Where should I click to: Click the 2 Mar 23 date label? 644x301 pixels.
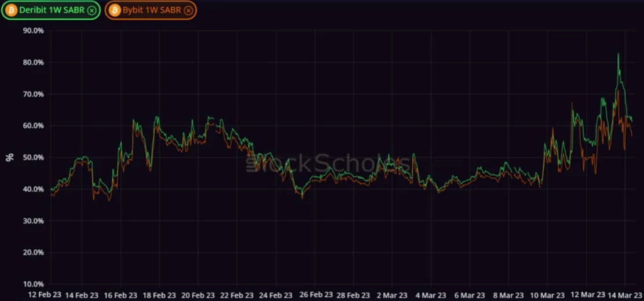click(392, 295)
